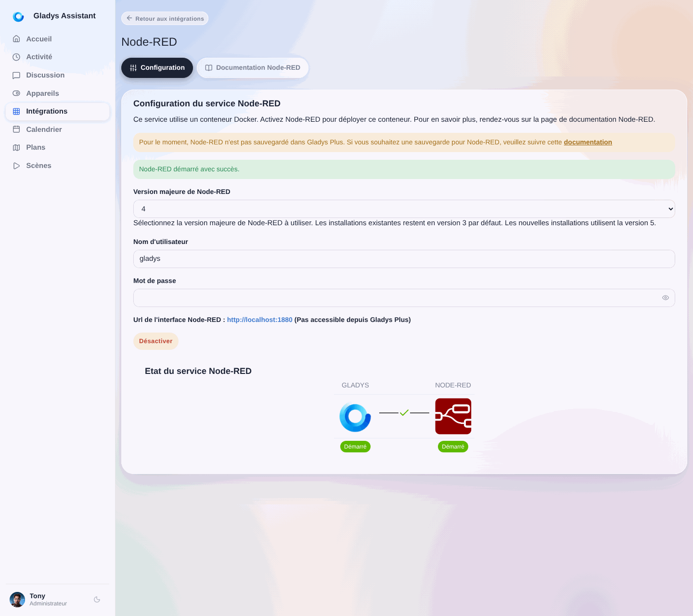Screen dimensions: 693x616
Task: Open the Node-RED major version dropdown
Action: 404,209
